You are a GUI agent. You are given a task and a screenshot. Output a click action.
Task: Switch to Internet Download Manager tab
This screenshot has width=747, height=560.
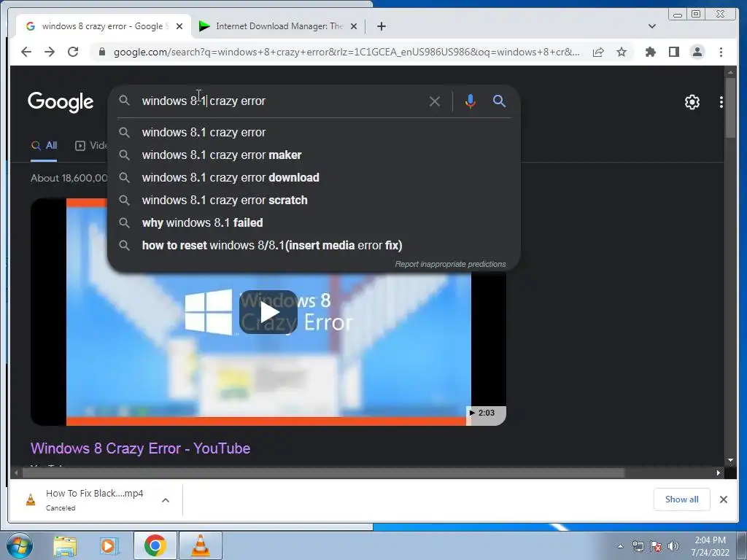[x=278, y=26]
